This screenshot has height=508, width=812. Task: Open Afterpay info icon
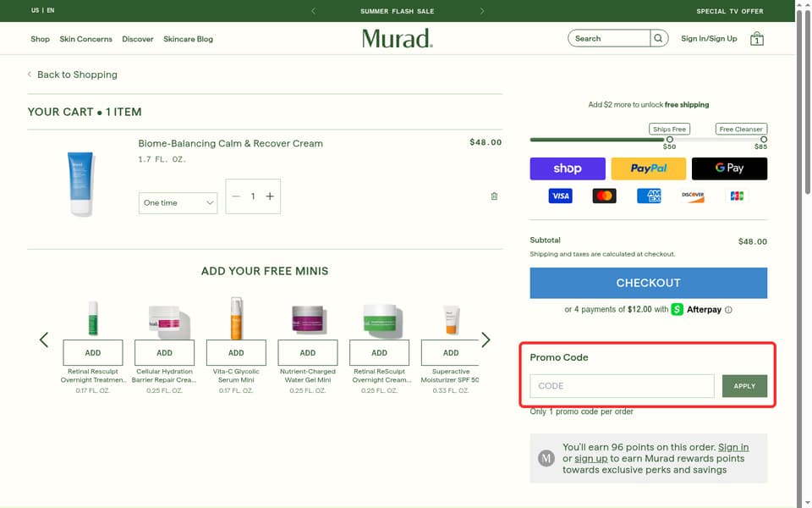click(x=728, y=310)
